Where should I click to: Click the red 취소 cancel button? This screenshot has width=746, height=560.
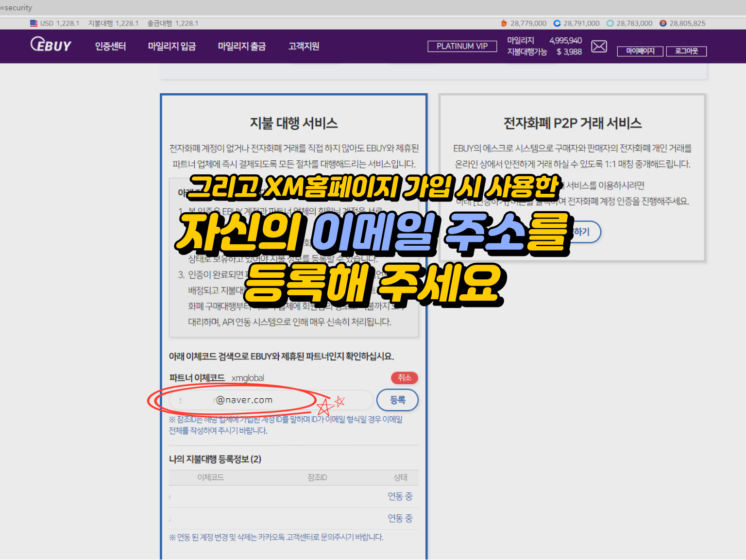tap(404, 378)
